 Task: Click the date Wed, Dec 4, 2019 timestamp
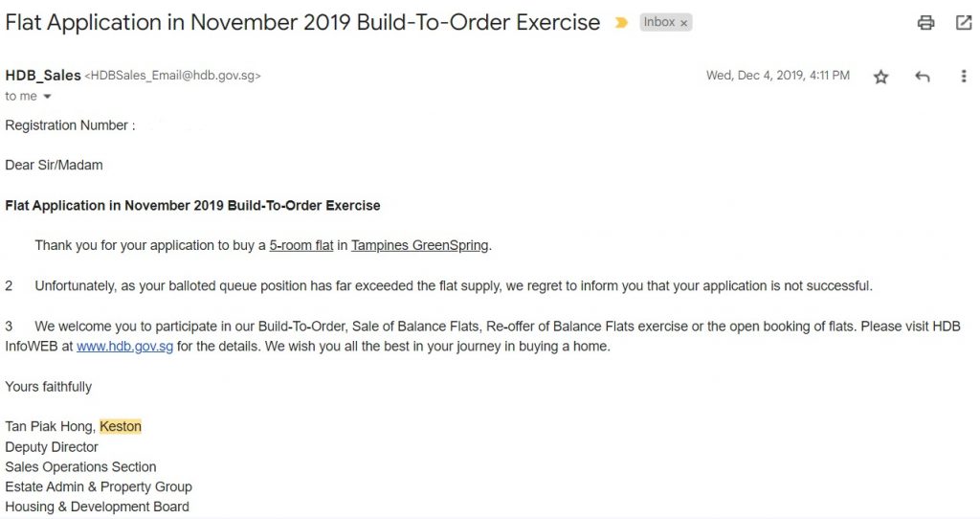(778, 76)
